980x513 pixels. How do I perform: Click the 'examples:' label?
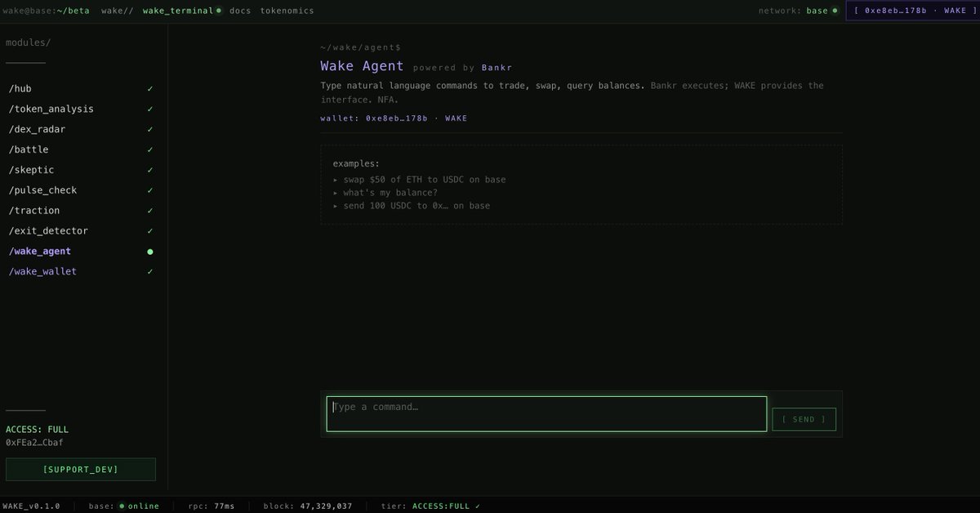point(356,164)
